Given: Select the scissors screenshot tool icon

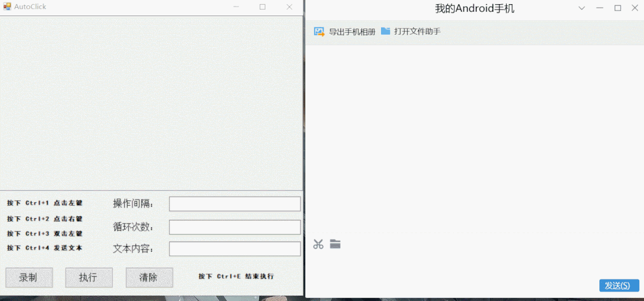Looking at the screenshot, I should (x=318, y=244).
